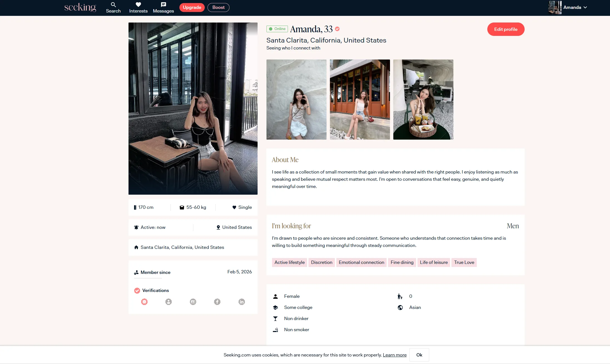Open the Learn more cookie link
The image size is (610, 364).
(394, 355)
